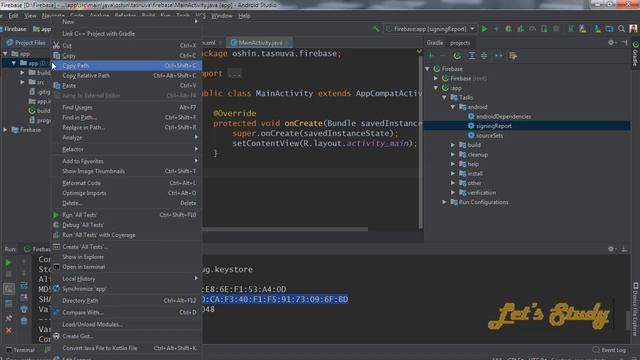The width and height of the screenshot is (640, 360).
Task: Choose Open in terminal from context menu
Action: pyautogui.click(x=127, y=267)
